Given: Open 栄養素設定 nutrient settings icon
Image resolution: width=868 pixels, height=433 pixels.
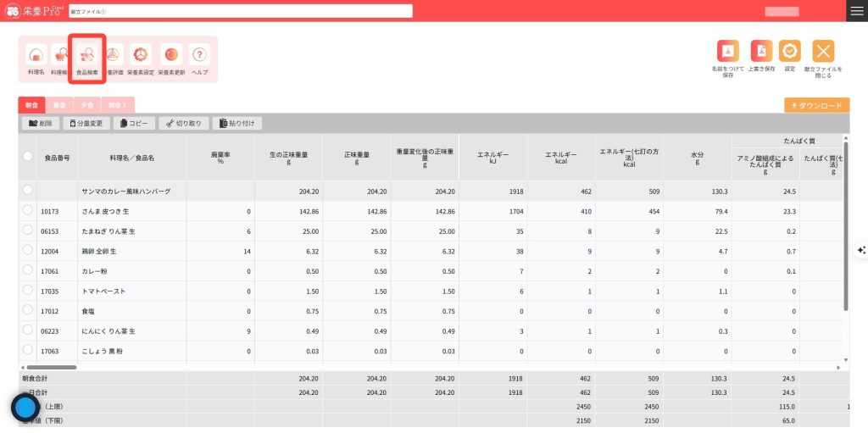Looking at the screenshot, I should tap(141, 56).
